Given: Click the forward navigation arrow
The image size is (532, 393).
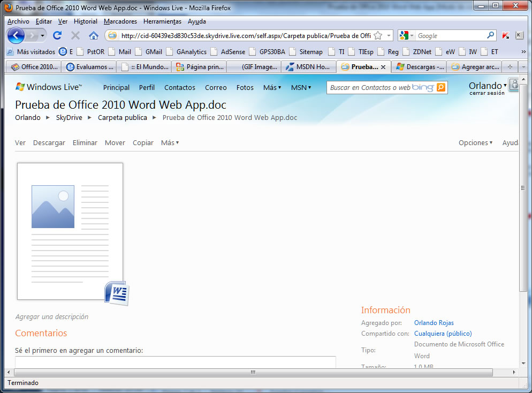Looking at the screenshot, I should click(32, 35).
